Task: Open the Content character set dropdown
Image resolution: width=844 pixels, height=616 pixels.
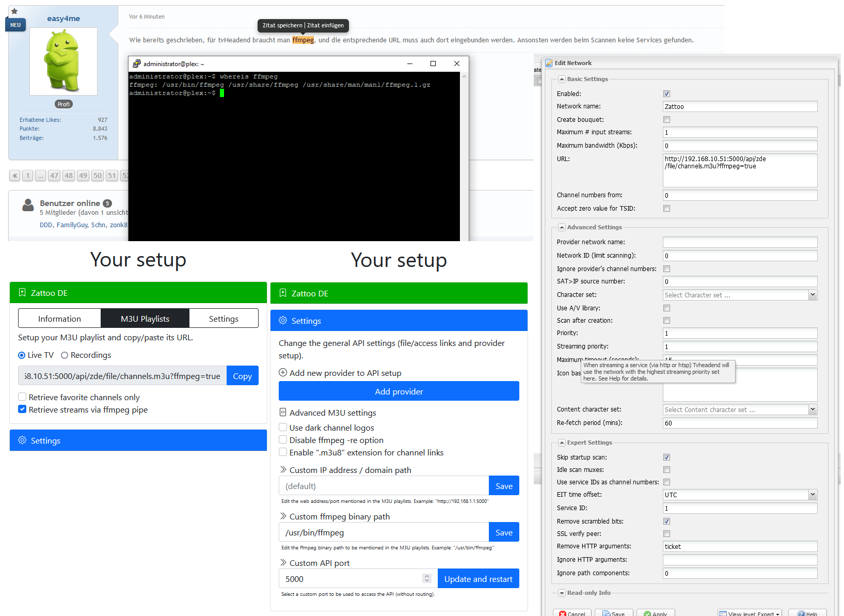Action: (813, 409)
